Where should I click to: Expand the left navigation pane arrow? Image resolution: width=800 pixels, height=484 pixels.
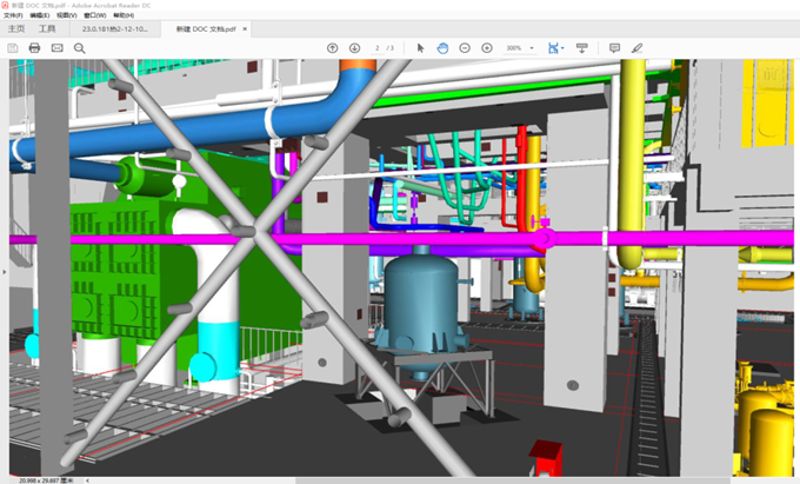click(x=4, y=270)
